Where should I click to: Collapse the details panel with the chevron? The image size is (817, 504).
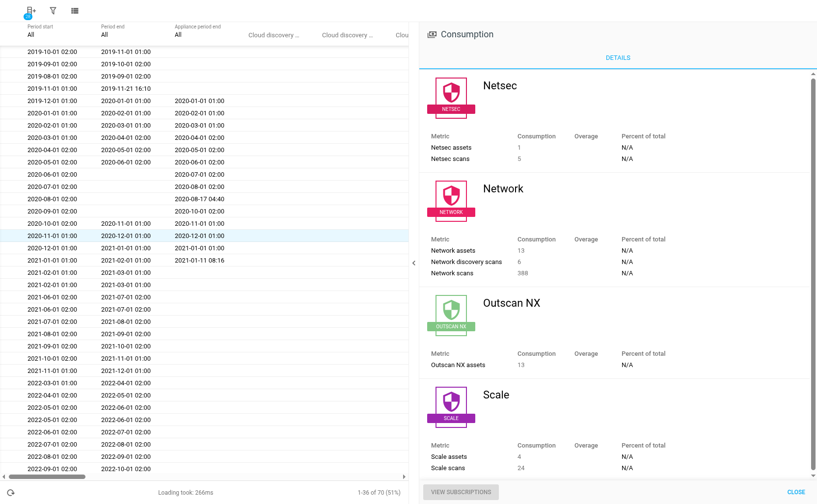[x=414, y=263]
